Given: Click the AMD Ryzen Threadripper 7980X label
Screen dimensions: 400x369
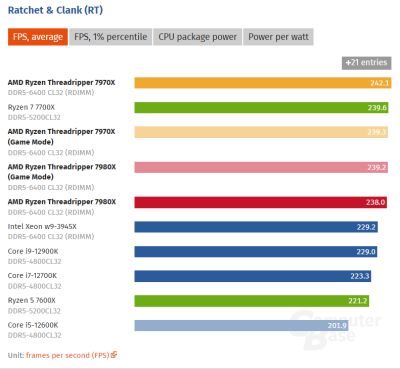Looking at the screenshot, I should click(x=62, y=202).
